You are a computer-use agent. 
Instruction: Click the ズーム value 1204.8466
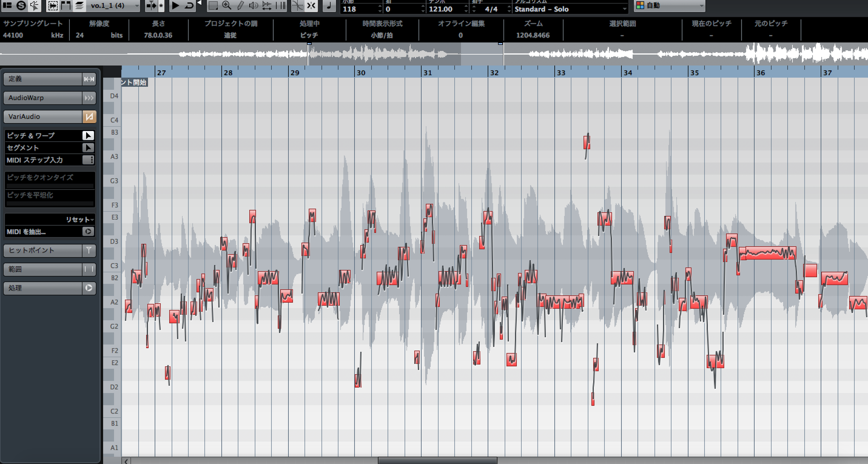533,35
